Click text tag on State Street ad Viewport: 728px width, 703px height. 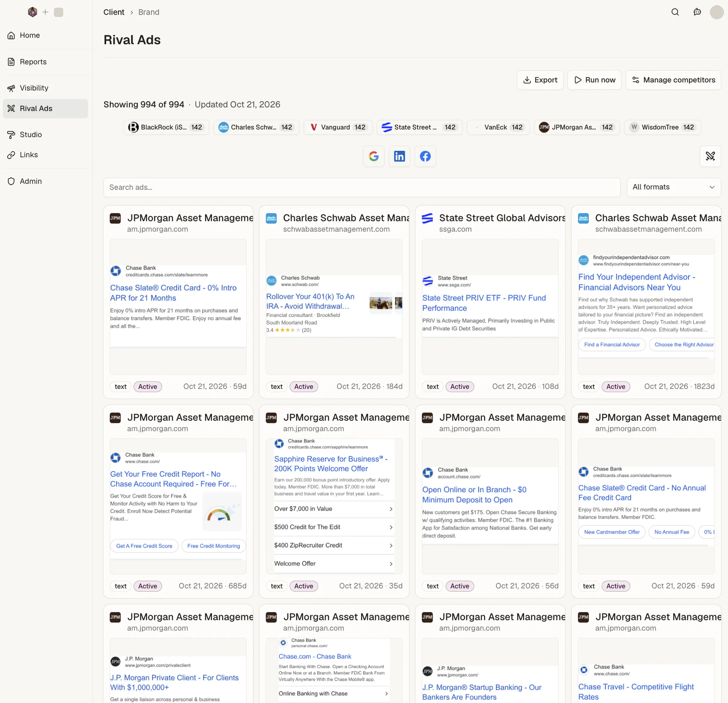[x=433, y=386]
